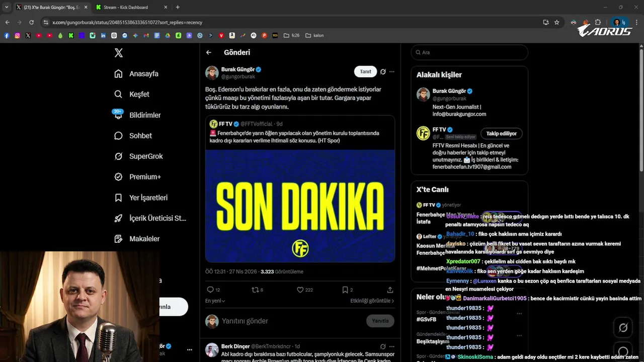Open Yer İşaretleri bookmarks
This screenshot has width=644, height=362.
point(141,198)
